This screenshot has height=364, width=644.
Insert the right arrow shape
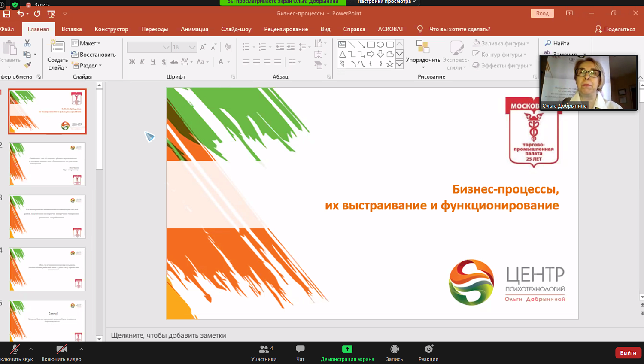371,54
